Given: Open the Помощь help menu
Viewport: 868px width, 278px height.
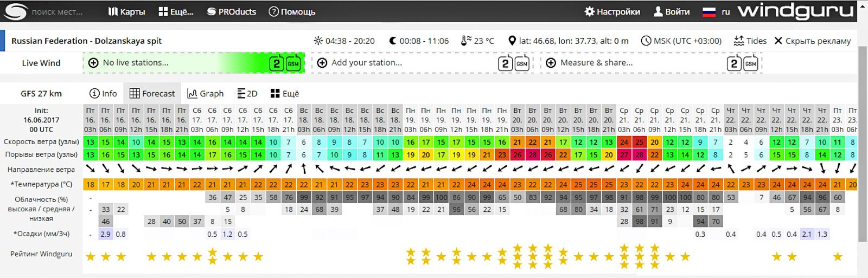Looking at the screenshot, I should coord(292,12).
